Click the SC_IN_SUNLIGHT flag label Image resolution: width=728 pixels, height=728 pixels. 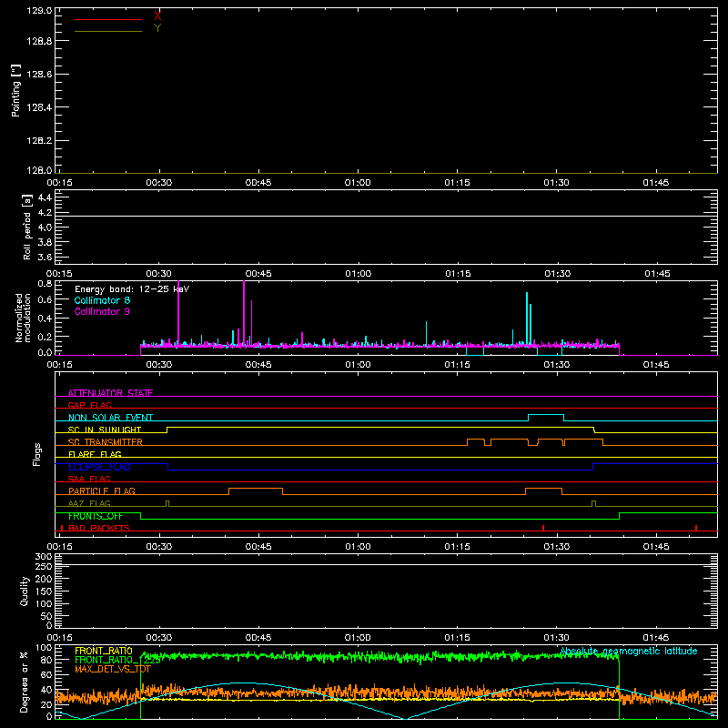pos(105,430)
